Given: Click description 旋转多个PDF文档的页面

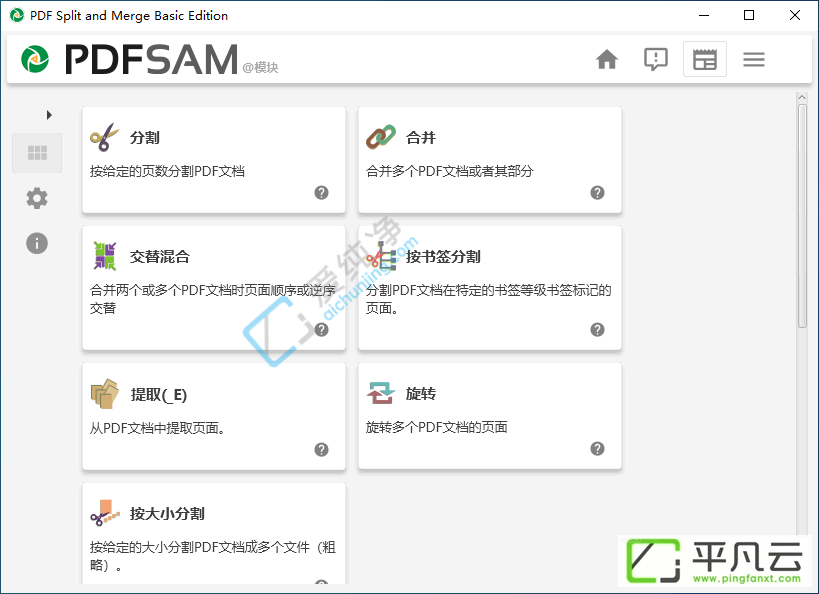Looking at the screenshot, I should coord(437,427).
